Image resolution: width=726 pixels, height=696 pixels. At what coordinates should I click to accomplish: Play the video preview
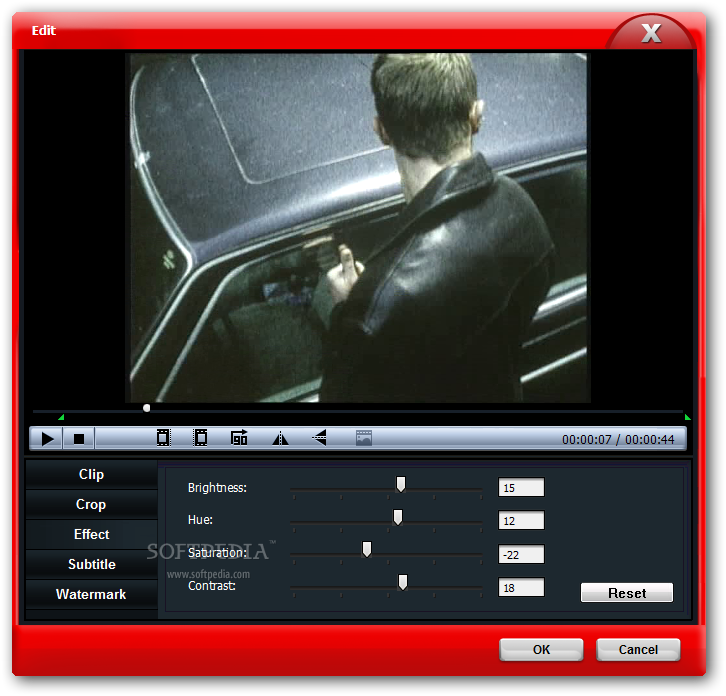click(47, 439)
